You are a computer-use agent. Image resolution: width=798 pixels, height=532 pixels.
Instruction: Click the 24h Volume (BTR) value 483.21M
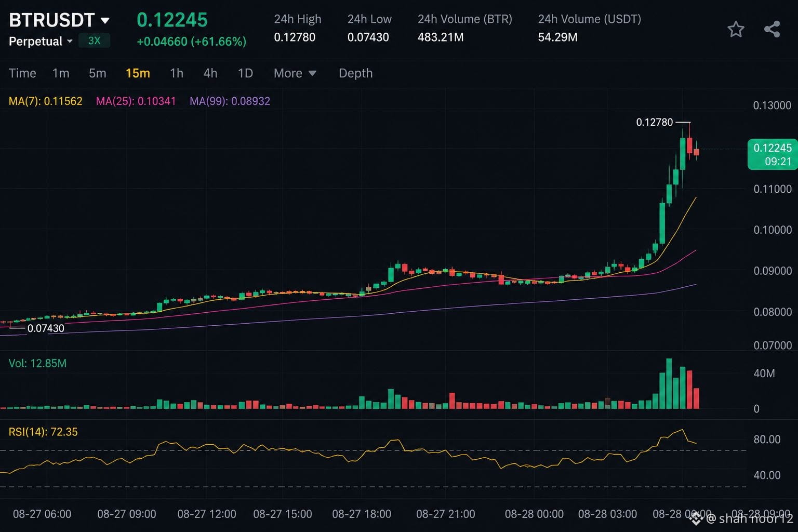click(441, 37)
